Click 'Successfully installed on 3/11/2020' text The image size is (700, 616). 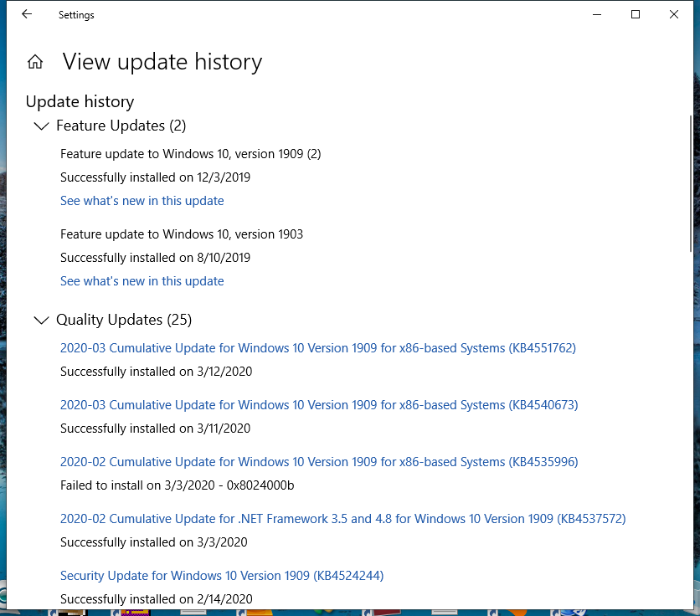tap(156, 429)
